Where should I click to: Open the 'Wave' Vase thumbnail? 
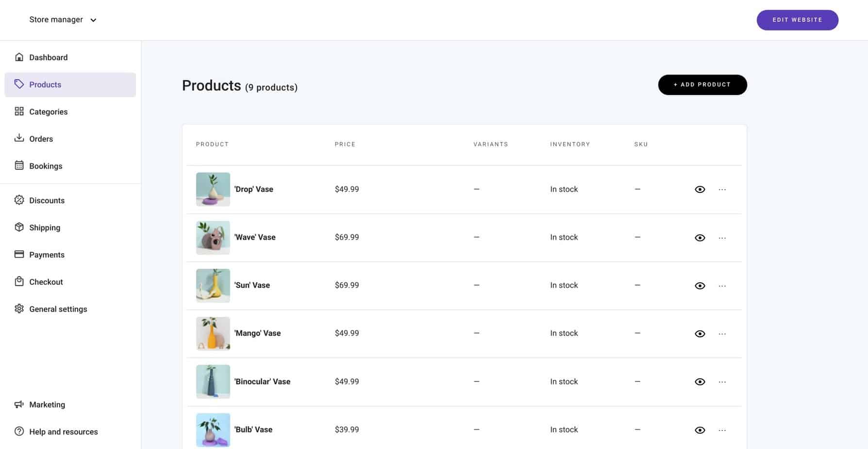coord(213,238)
